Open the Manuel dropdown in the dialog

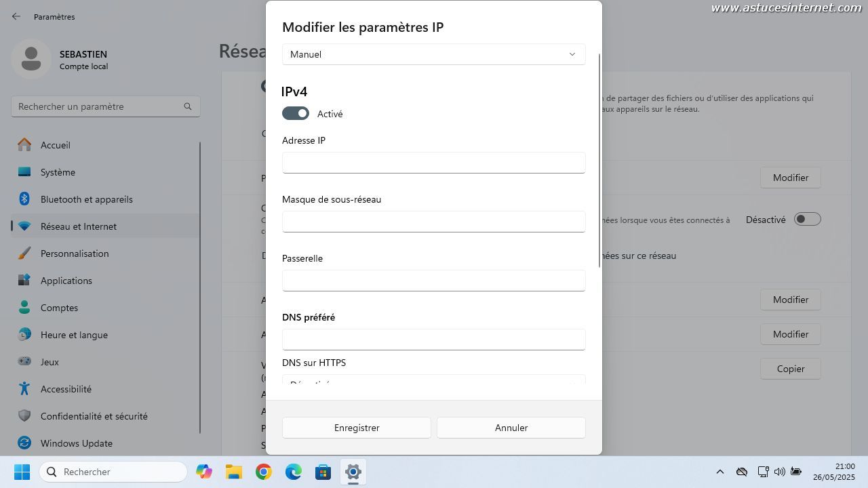point(433,54)
